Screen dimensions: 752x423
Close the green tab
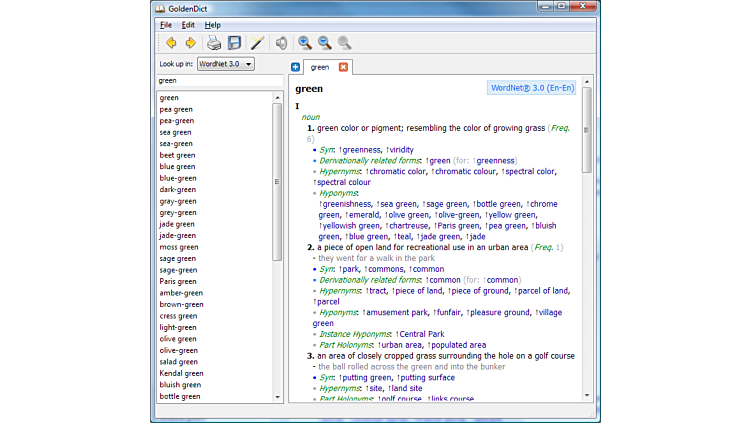pyautogui.click(x=343, y=67)
